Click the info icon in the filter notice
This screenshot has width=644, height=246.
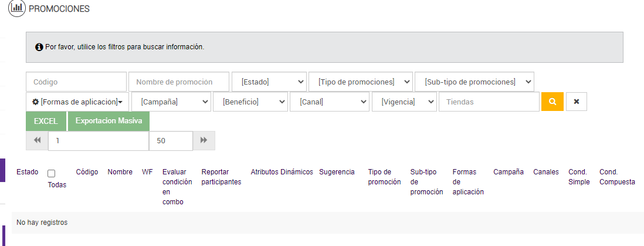tap(39, 47)
